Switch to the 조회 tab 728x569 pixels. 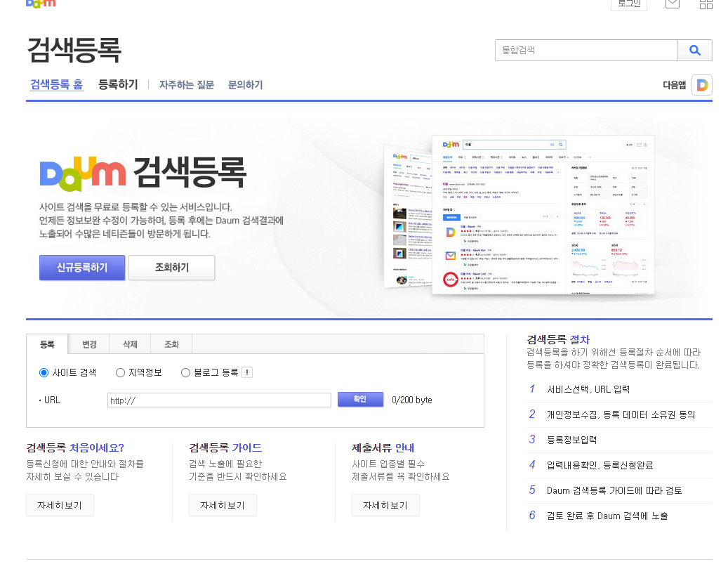pyautogui.click(x=171, y=344)
